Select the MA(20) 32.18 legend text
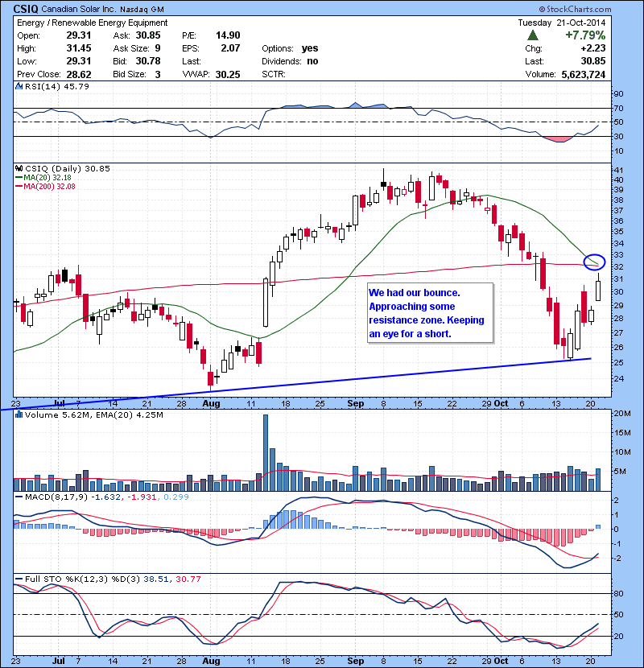The width and height of the screenshot is (644, 668). pyautogui.click(x=47, y=178)
